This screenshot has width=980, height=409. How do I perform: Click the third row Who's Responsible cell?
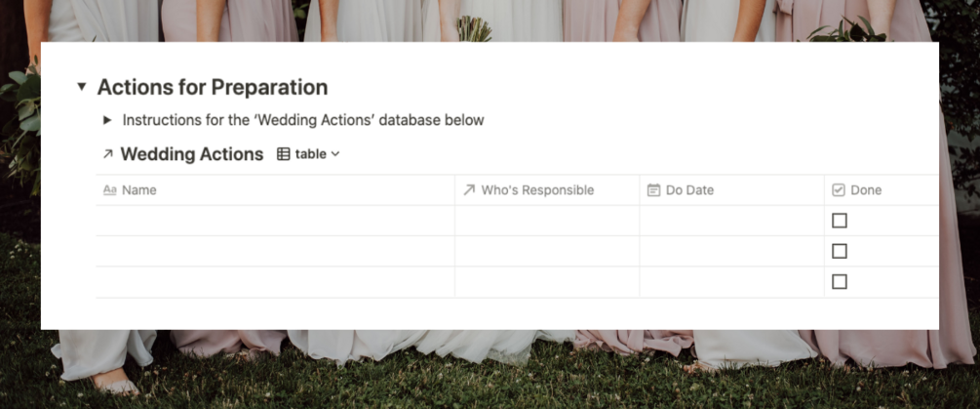[x=546, y=282]
